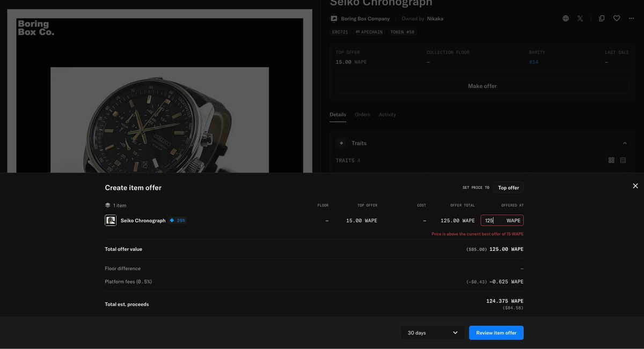Focus the Offered At price input
Image resolution: width=644 pixels, height=349 pixels.
coord(502,220)
